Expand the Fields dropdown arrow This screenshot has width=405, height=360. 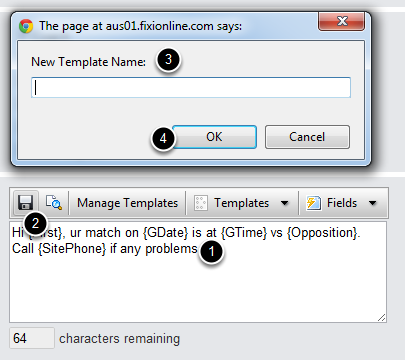tap(373, 203)
